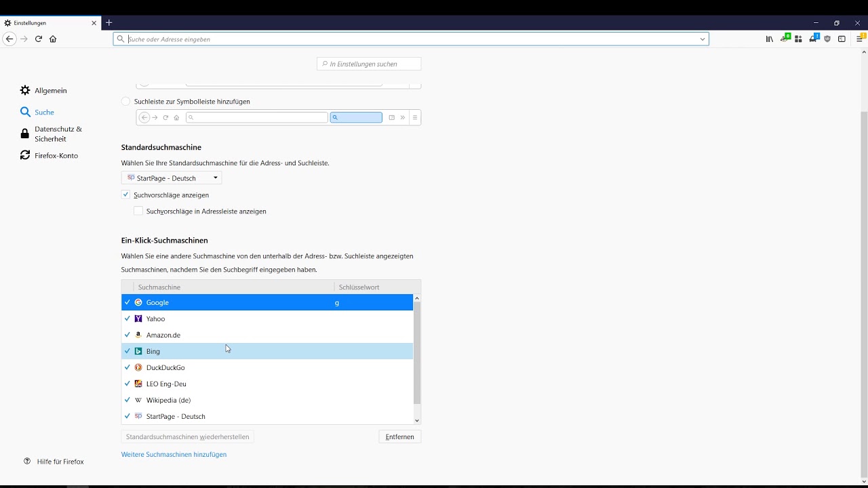Uncheck the Amazon.de search engine row
Viewport: 868px width, 488px height.
(127, 335)
